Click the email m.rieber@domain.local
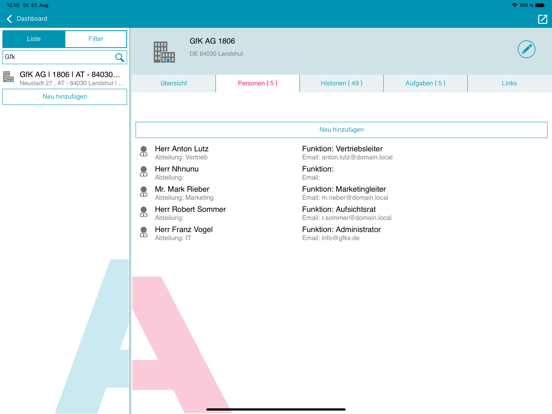 [x=355, y=198]
